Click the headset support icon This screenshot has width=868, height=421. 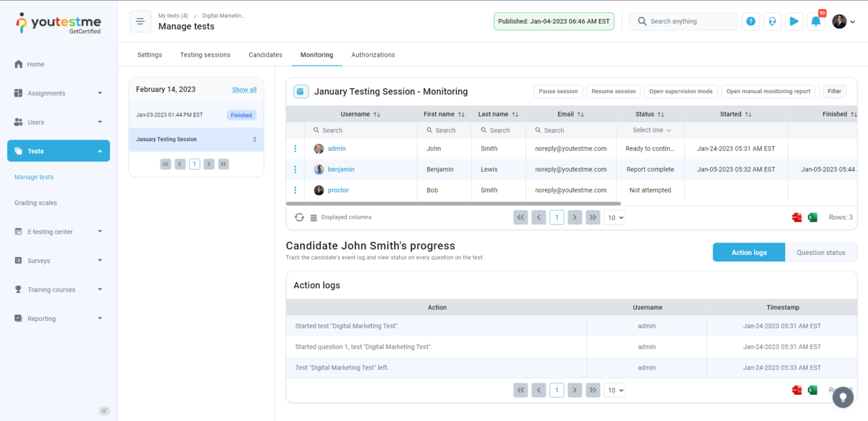click(x=772, y=21)
